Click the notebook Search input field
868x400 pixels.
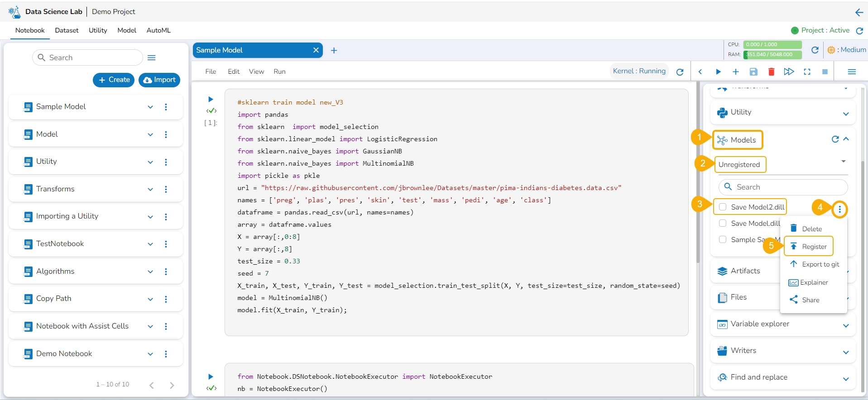[88, 57]
